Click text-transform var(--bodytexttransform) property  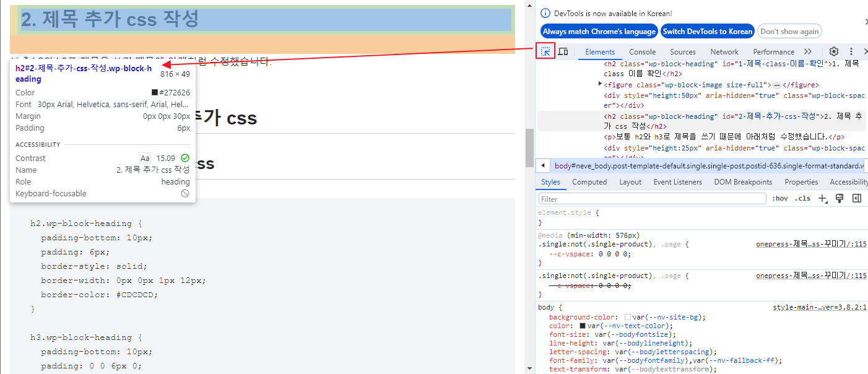tap(633, 369)
